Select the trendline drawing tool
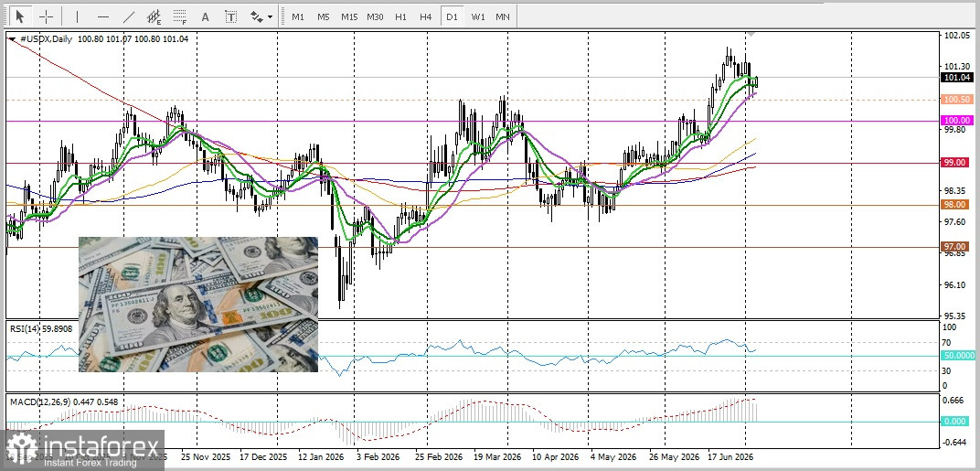The width and height of the screenshot is (980, 471). (129, 16)
